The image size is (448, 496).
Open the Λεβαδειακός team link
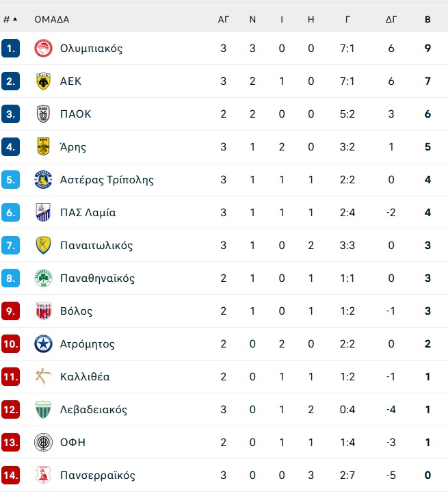click(x=94, y=410)
